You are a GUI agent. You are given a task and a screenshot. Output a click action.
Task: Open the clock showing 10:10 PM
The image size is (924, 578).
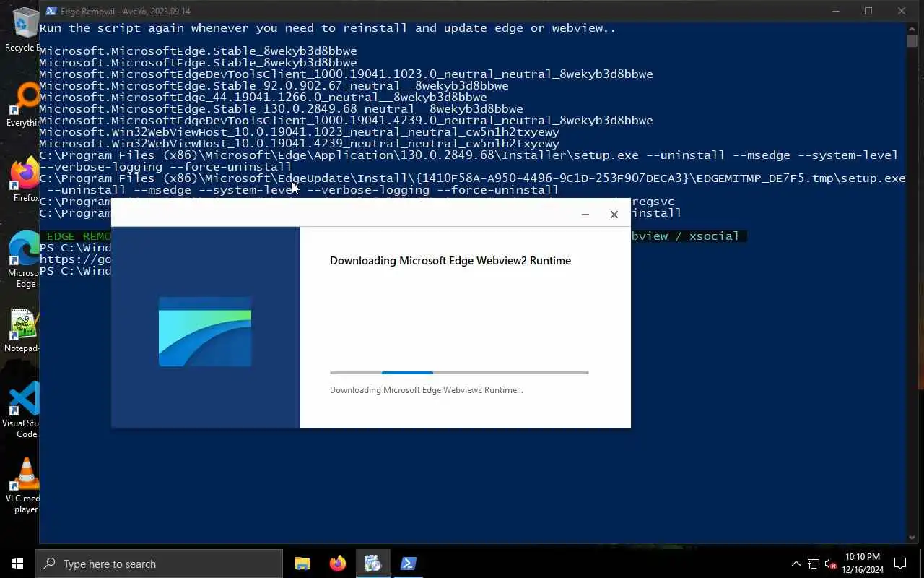coord(863,564)
